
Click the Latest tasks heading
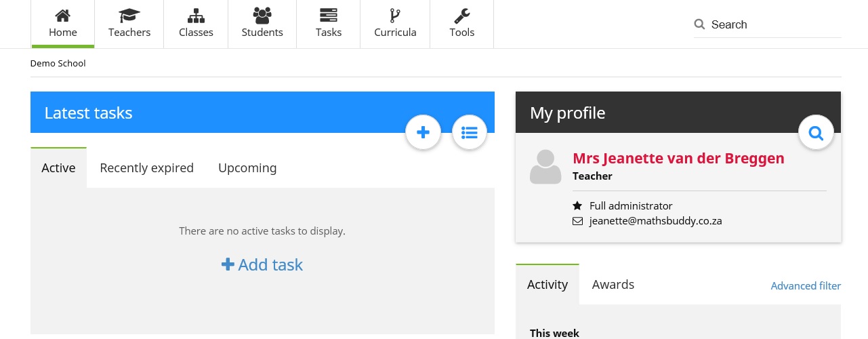coord(88,113)
